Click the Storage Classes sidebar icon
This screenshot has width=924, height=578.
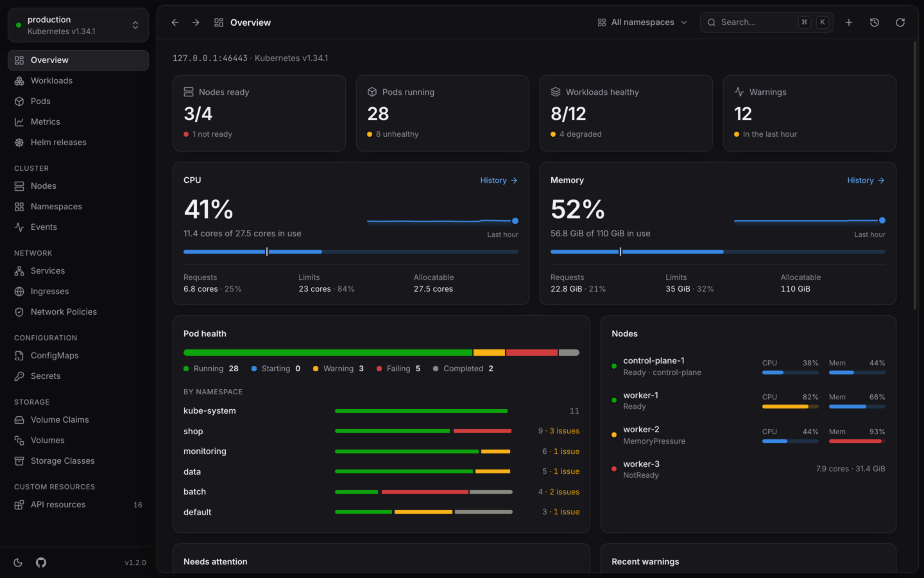pos(19,461)
